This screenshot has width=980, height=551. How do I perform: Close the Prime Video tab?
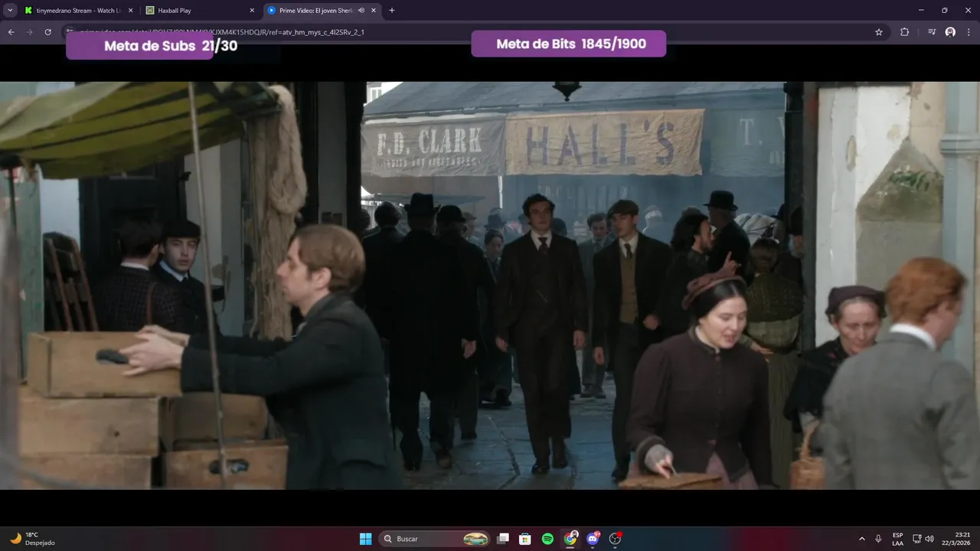pyautogui.click(x=374, y=11)
